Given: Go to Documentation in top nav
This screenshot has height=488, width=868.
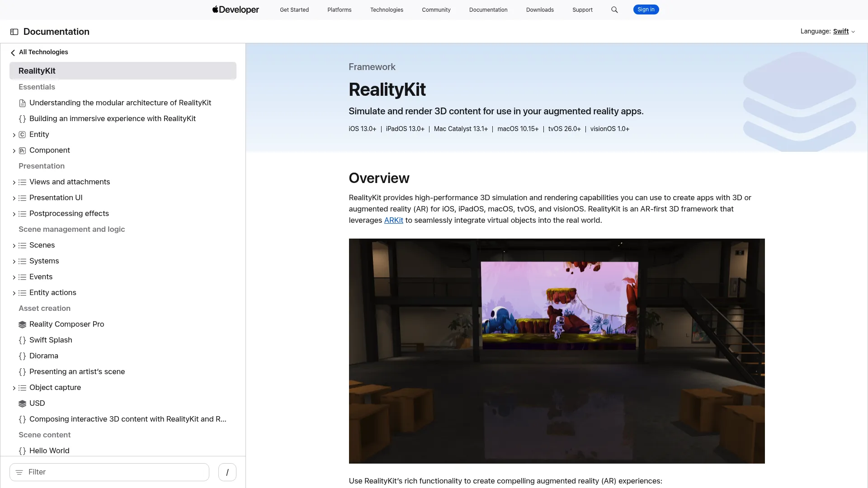Looking at the screenshot, I should tap(488, 9).
